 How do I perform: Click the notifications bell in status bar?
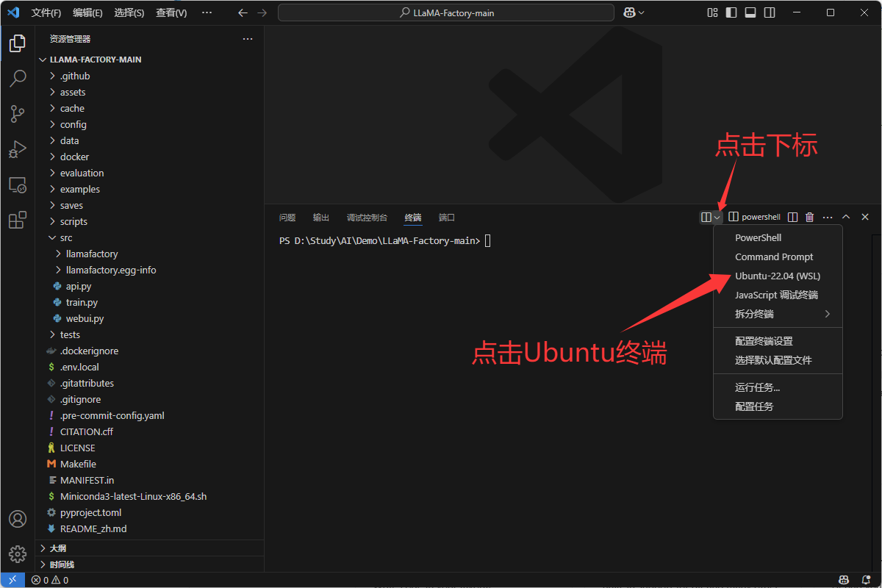[x=867, y=580]
